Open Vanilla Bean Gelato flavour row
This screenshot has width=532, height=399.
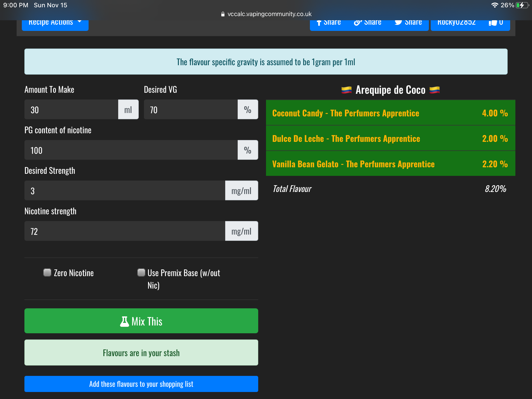point(391,164)
